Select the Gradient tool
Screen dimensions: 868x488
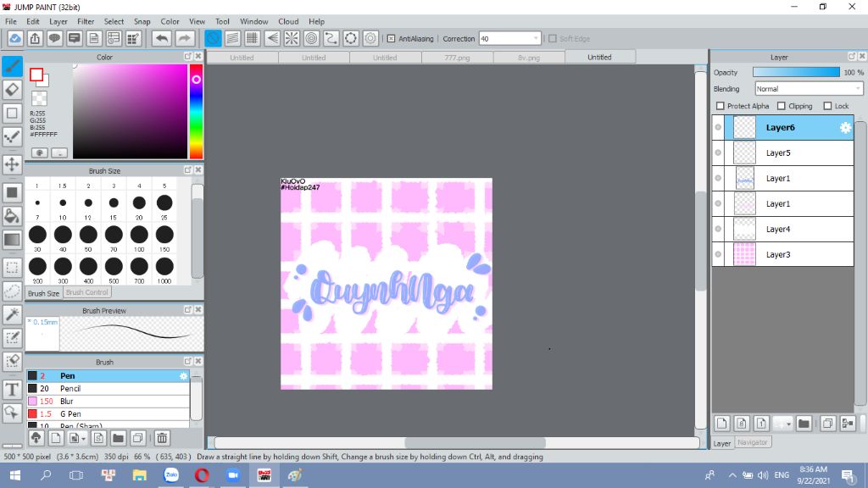tap(12, 240)
